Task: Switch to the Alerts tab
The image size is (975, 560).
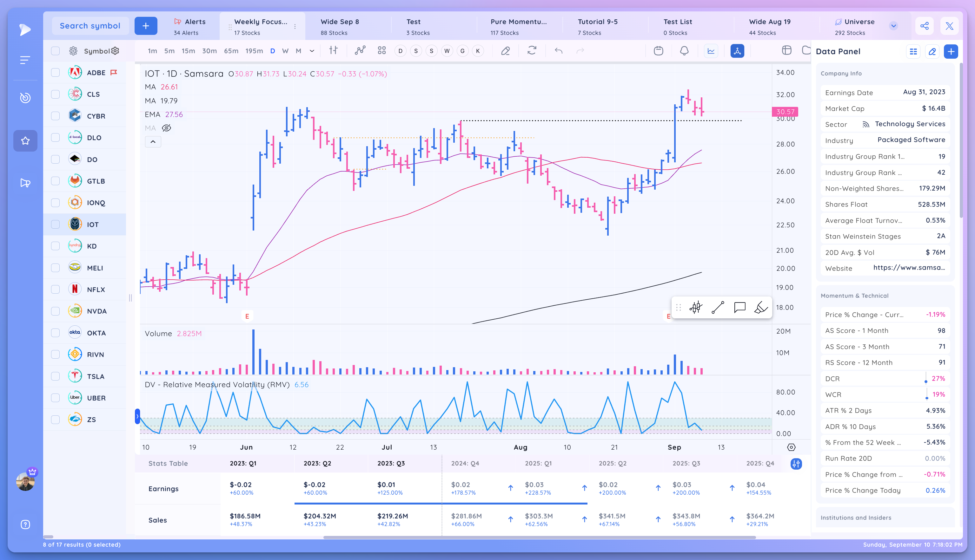Action: tap(190, 27)
